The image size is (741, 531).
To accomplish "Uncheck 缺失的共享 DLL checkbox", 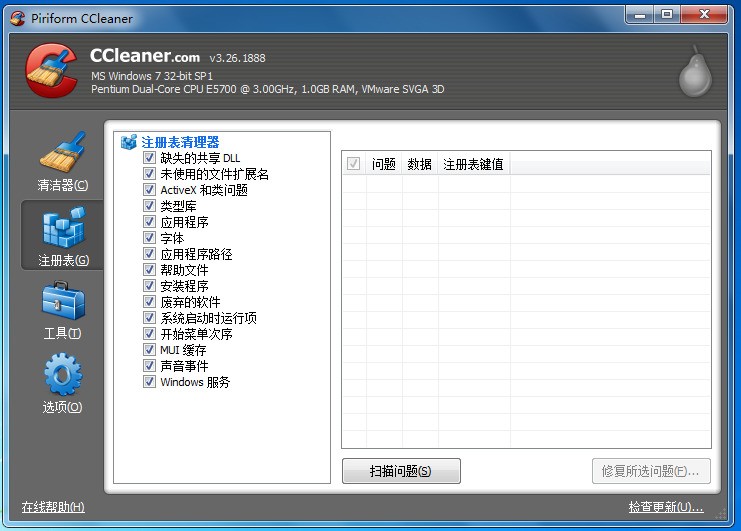I will [x=149, y=158].
